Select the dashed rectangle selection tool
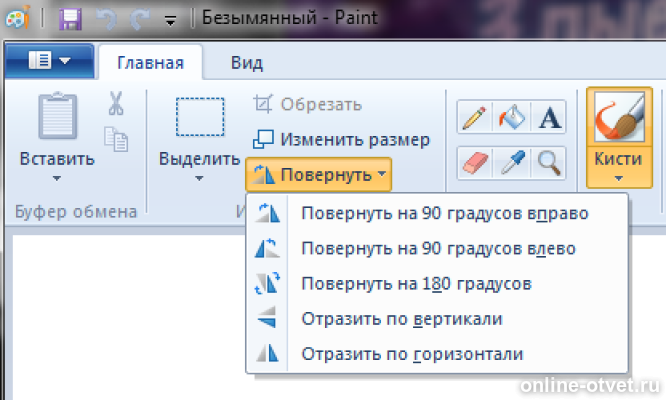Viewport: 666px width, 400px height. click(x=200, y=117)
